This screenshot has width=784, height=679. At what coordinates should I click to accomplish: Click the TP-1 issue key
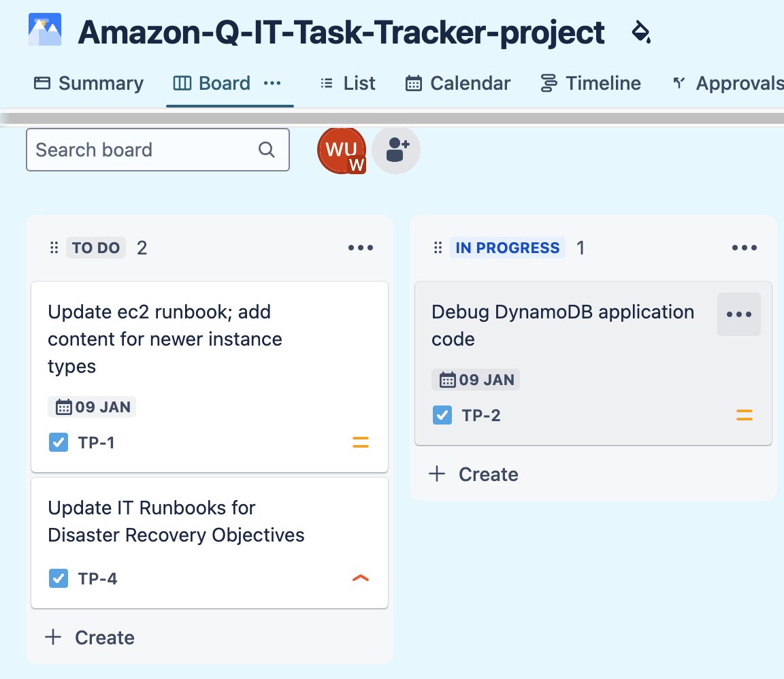(97, 442)
